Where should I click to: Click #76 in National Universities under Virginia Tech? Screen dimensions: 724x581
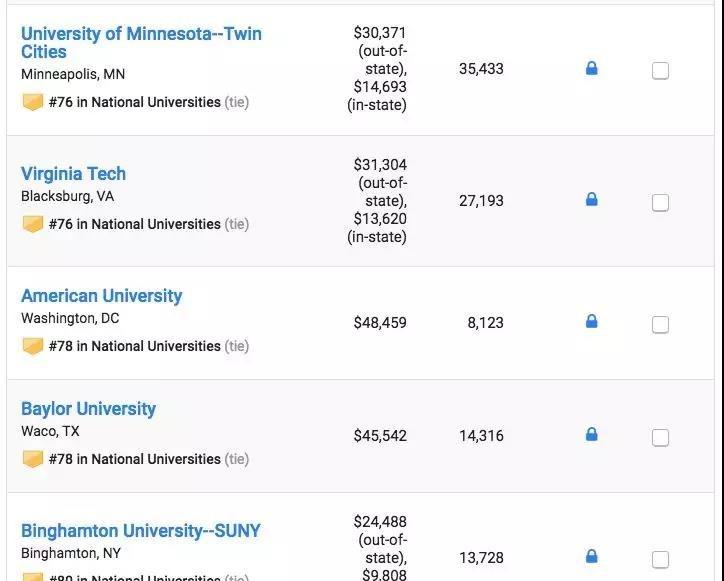[134, 224]
